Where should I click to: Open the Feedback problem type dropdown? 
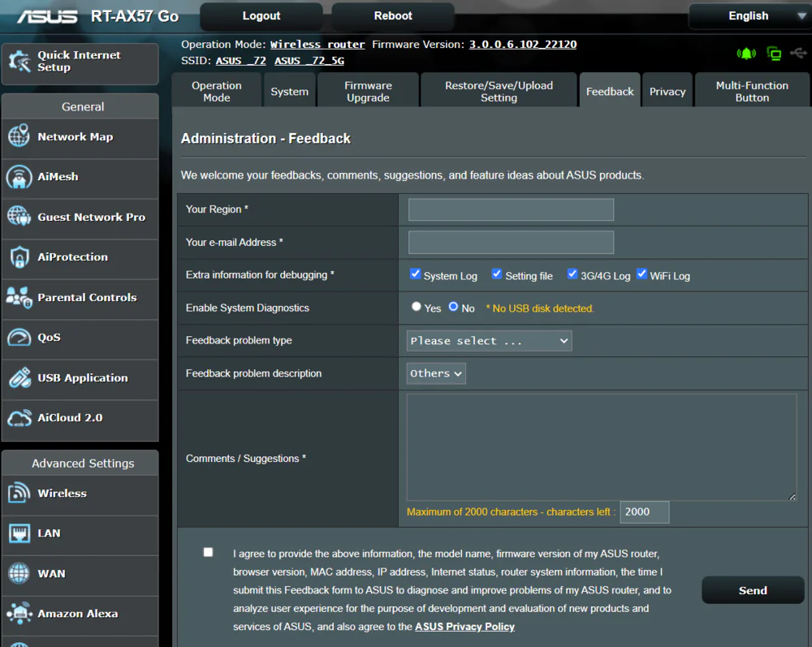point(490,341)
